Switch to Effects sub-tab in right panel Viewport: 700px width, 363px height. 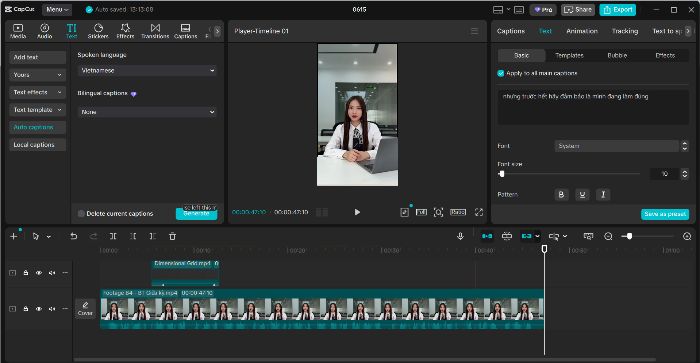(665, 55)
